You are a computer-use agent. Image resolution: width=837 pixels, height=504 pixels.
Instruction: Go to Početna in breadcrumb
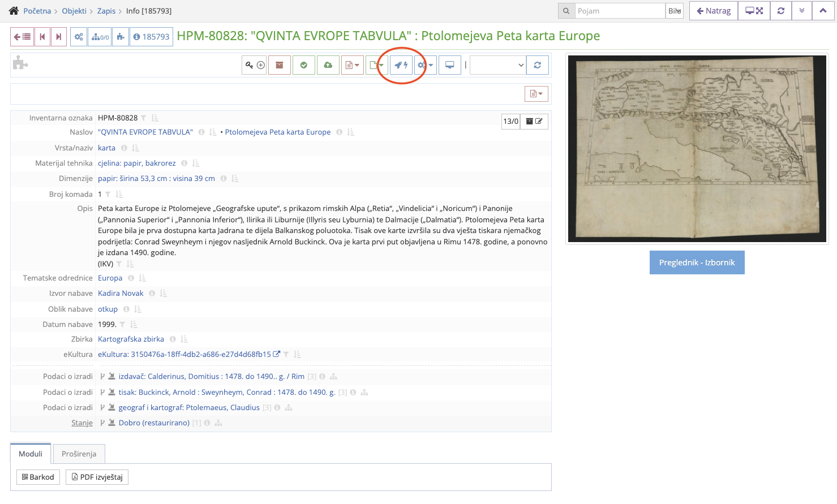37,11
